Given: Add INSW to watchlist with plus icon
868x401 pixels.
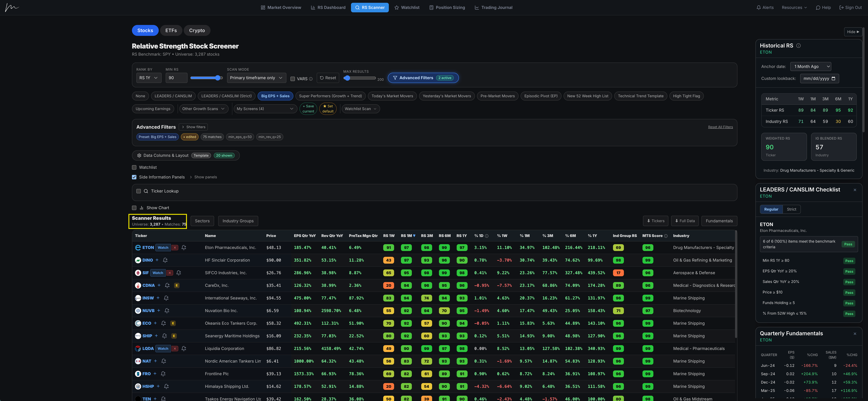Looking at the screenshot, I should click(x=158, y=298).
